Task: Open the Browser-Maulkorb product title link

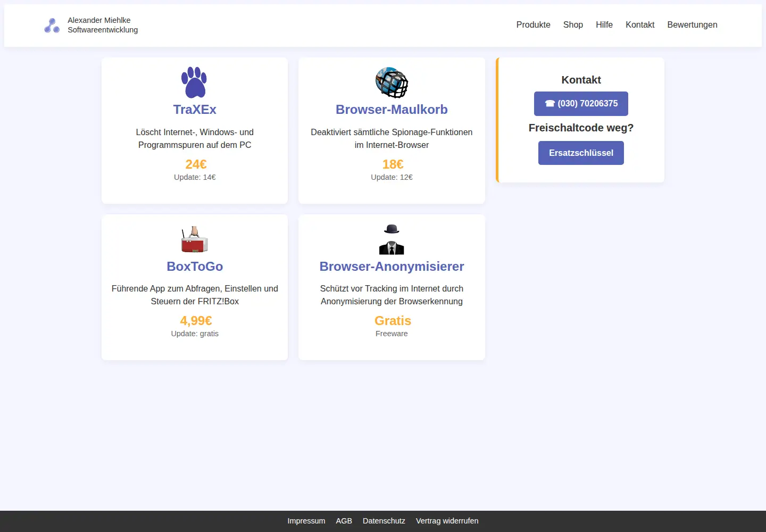Action: click(392, 110)
